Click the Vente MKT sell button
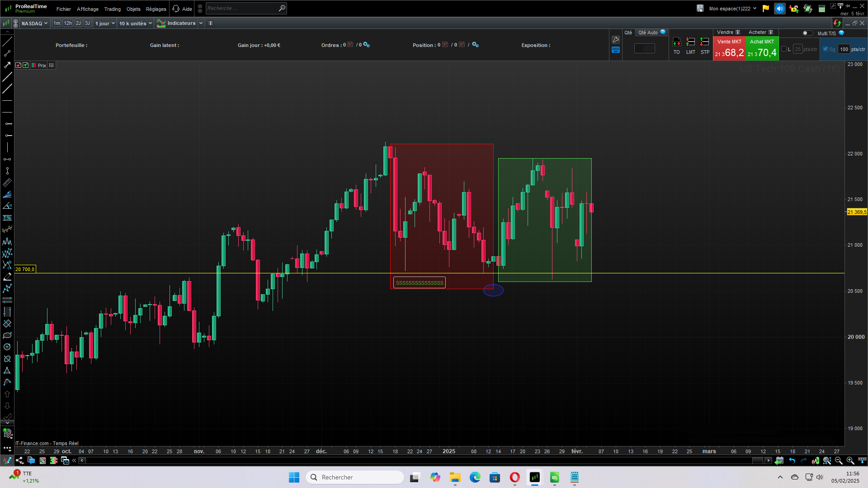 click(729, 49)
